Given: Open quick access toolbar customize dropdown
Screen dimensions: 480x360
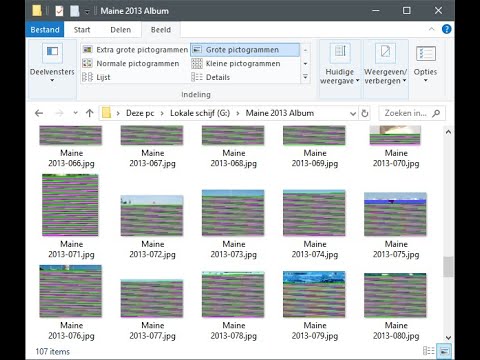Looking at the screenshot, I should [x=87, y=12].
